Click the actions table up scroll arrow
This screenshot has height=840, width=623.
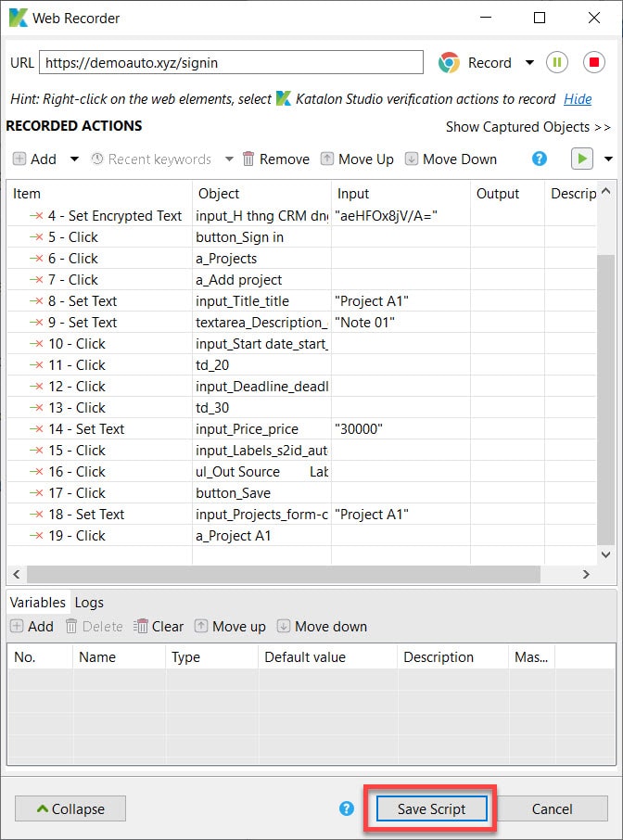click(x=606, y=191)
